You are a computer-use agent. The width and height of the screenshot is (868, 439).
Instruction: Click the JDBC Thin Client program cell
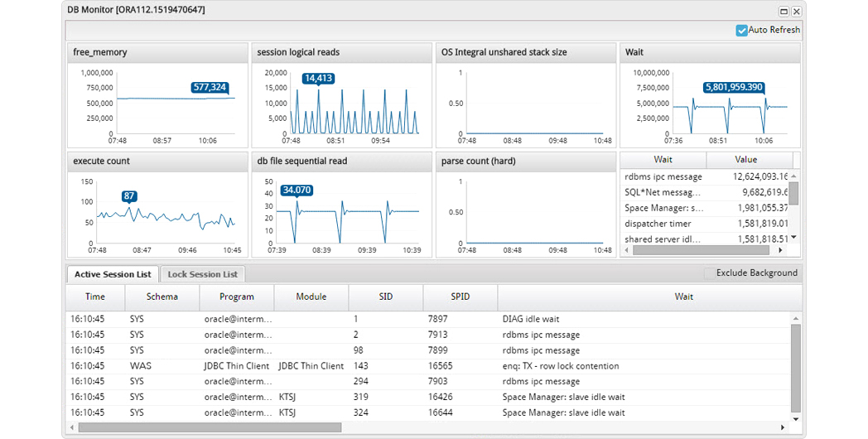(236, 366)
